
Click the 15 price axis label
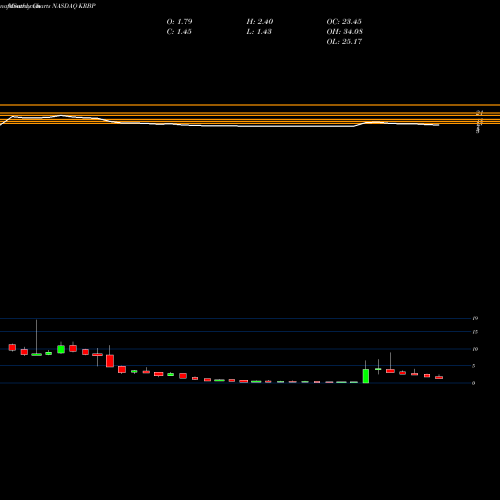click(475, 332)
